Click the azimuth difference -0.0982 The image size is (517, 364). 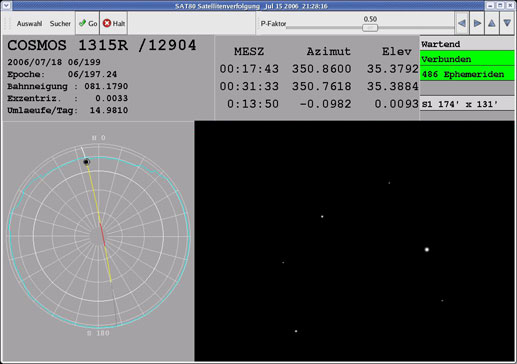(325, 104)
